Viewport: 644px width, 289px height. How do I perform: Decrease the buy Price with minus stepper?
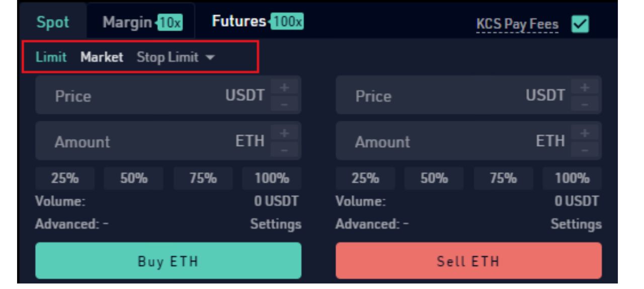[x=285, y=104]
